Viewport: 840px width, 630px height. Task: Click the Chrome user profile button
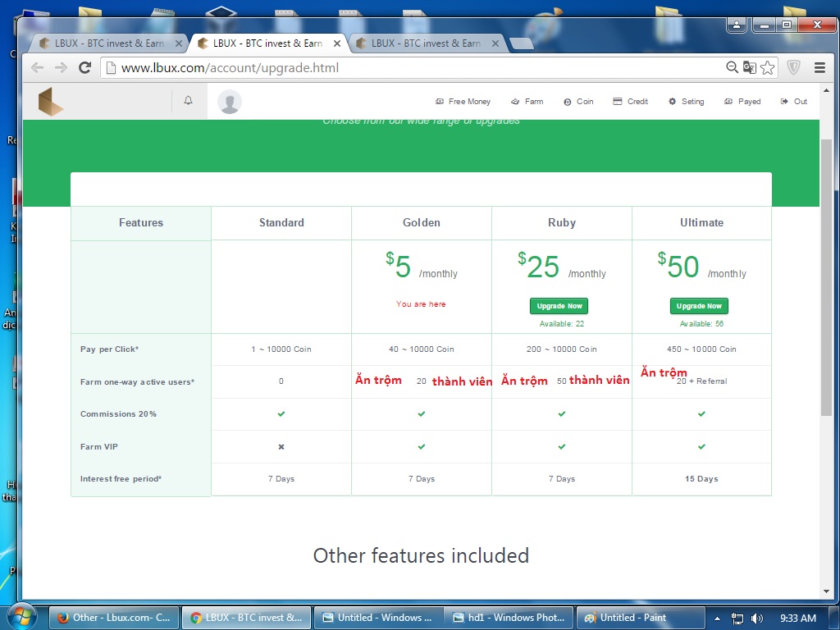737,25
